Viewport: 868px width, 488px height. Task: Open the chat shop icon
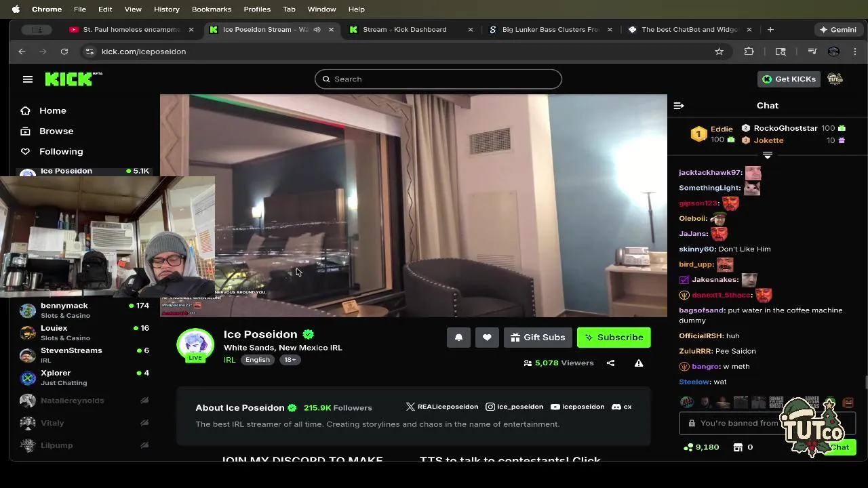point(738,447)
